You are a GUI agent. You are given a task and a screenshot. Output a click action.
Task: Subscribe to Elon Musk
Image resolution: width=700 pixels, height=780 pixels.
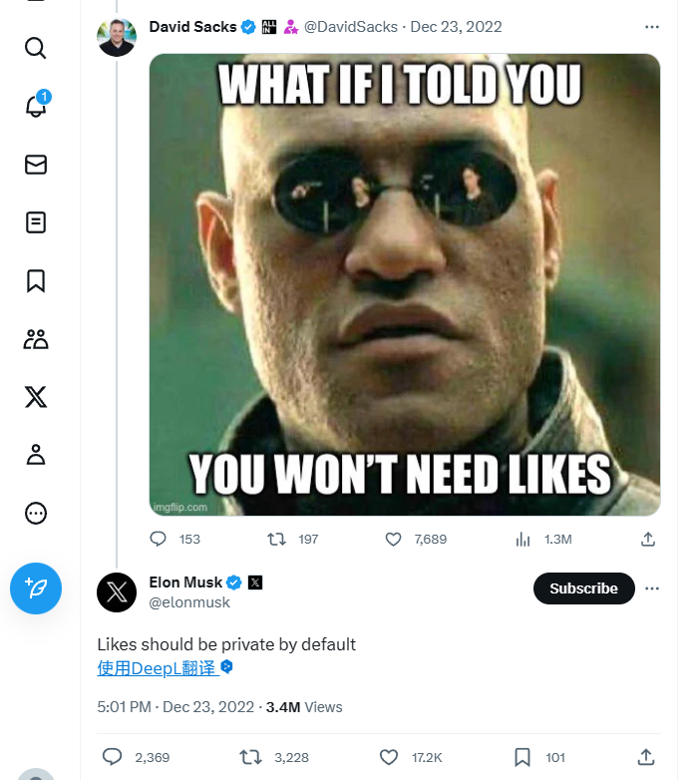[x=583, y=588]
